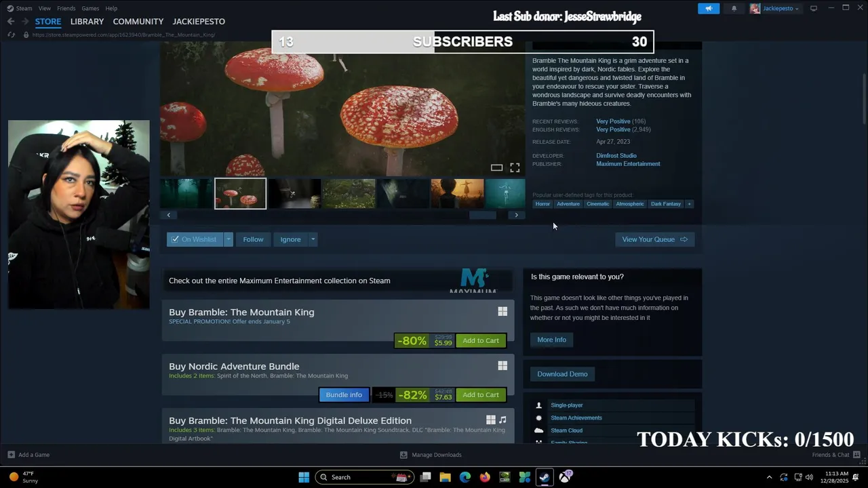
Task: Open File Explorer from taskbar
Action: (x=445, y=477)
